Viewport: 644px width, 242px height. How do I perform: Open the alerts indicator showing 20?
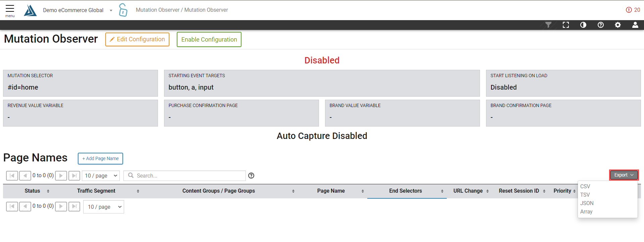[x=633, y=10]
